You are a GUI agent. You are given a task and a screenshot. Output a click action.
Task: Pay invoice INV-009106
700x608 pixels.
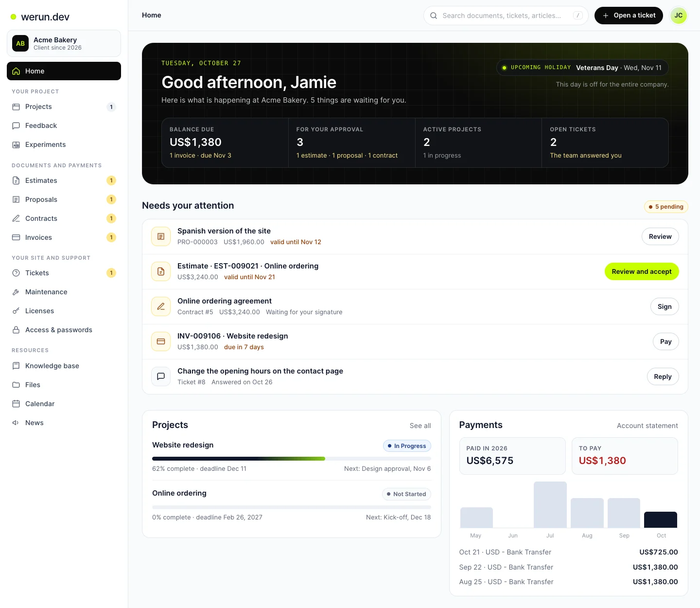tap(665, 341)
